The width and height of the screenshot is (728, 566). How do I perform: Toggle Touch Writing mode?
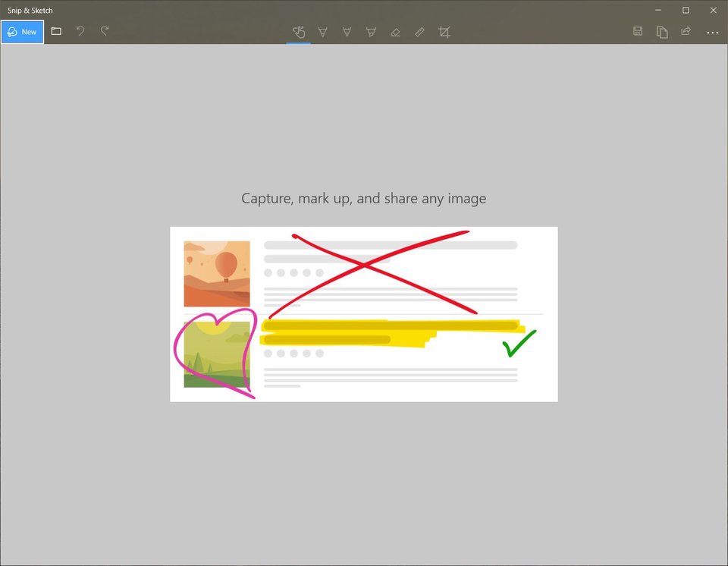[x=299, y=32]
